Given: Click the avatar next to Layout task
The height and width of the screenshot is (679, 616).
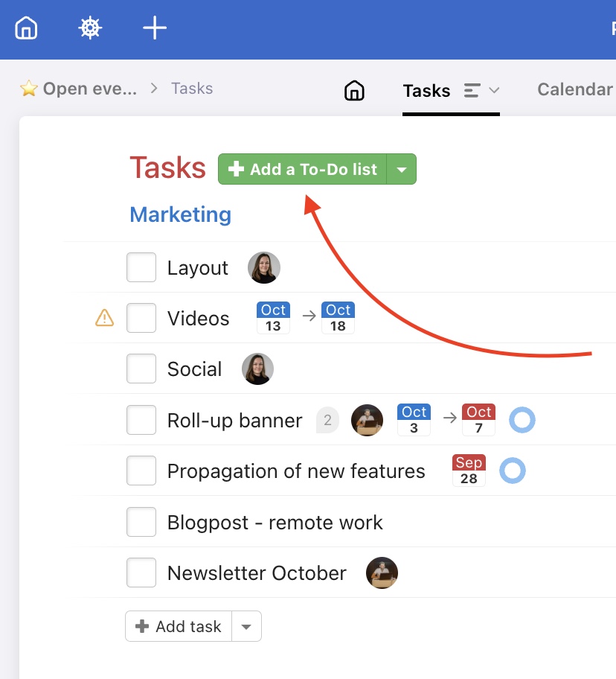Looking at the screenshot, I should [x=264, y=267].
